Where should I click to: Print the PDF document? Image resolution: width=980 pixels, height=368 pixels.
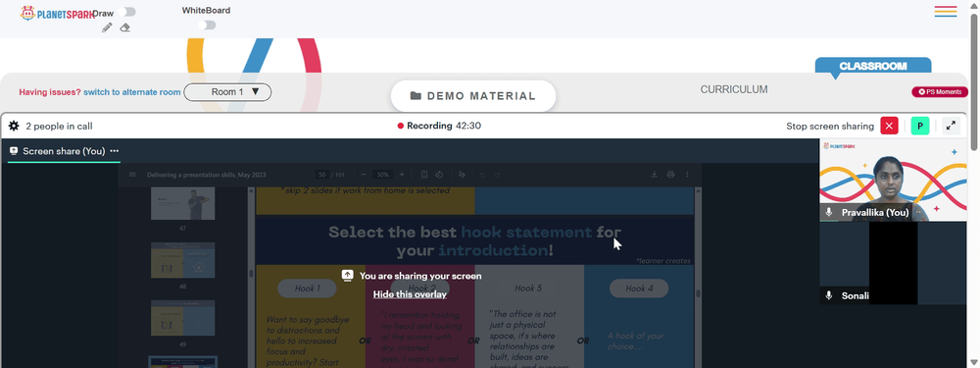point(670,175)
